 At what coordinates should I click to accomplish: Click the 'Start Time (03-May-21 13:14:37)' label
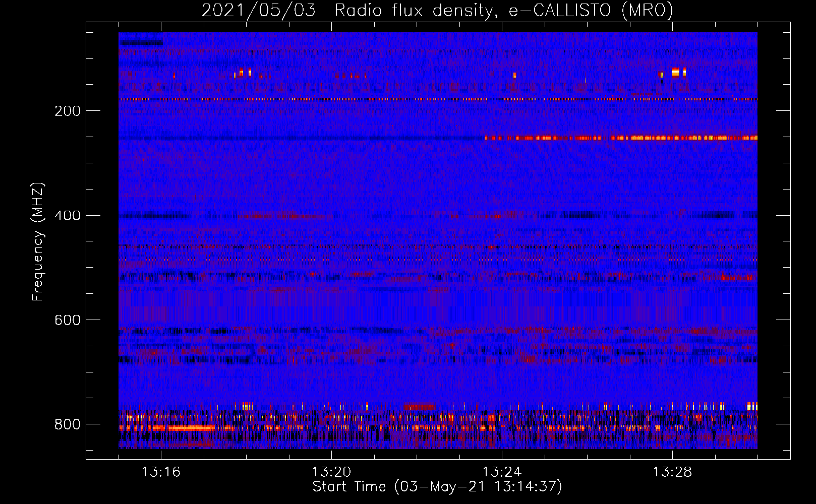coord(437,487)
